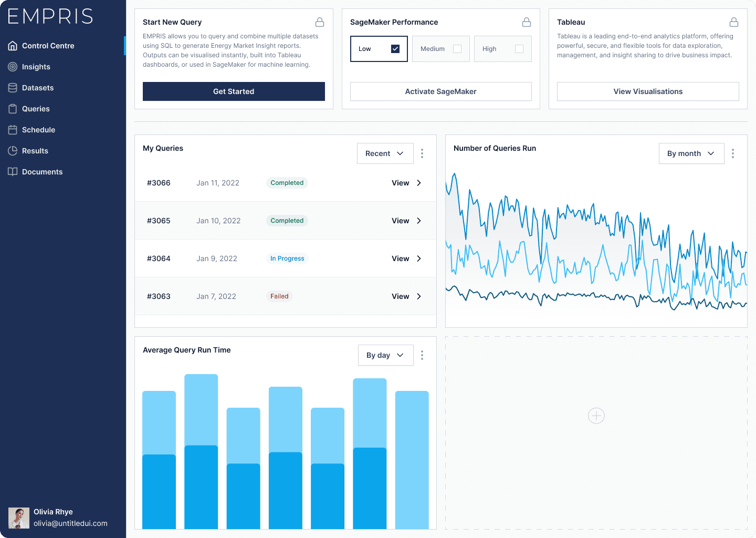Image resolution: width=756 pixels, height=538 pixels.
Task: Click the plus icon to add a widget
Action: coord(596,416)
